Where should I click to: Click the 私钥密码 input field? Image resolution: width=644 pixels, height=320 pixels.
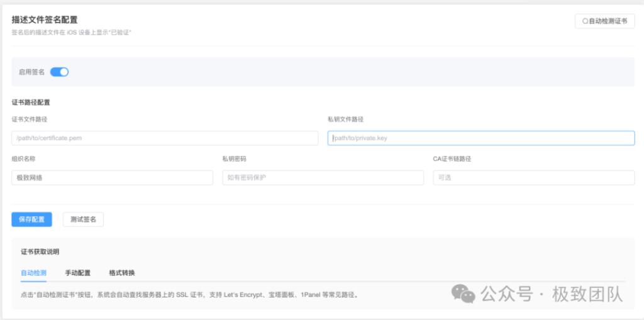pos(323,177)
